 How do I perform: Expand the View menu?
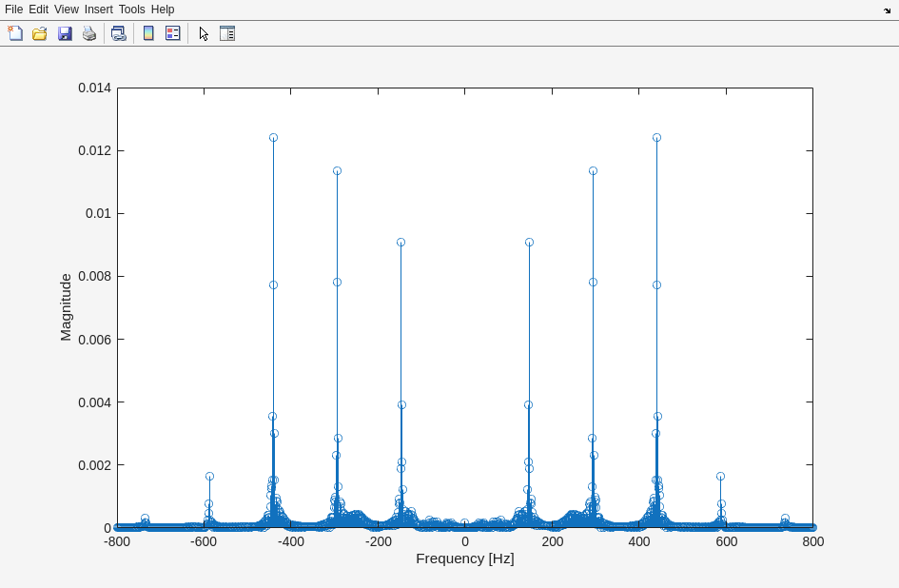point(67,10)
